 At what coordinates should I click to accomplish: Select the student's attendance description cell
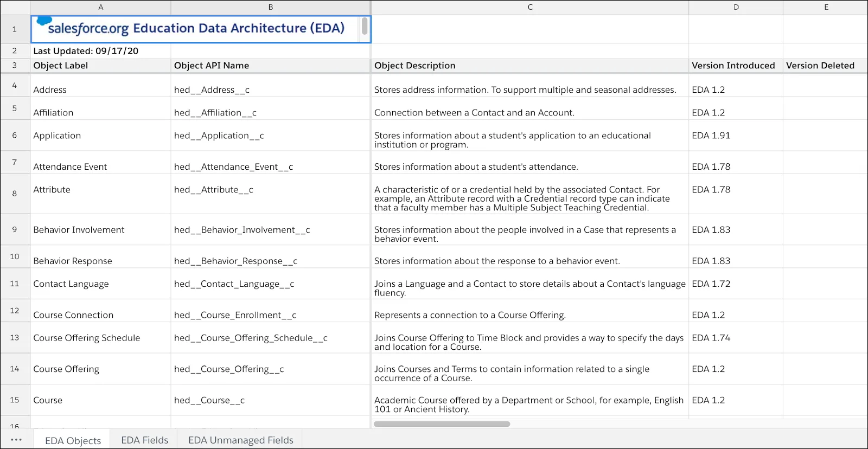[530, 163]
